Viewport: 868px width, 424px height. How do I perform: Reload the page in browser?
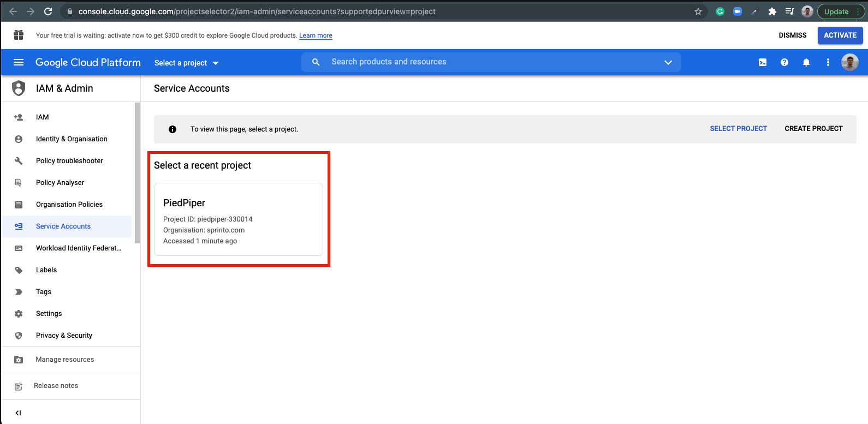tap(48, 11)
